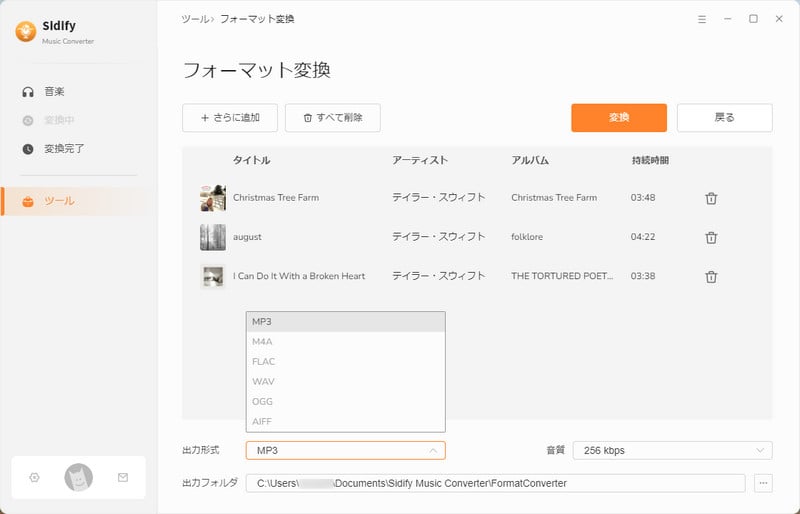This screenshot has height=514, width=800.
Task: Delete I Can Do It With a Broken Heart
Action: coord(711,277)
